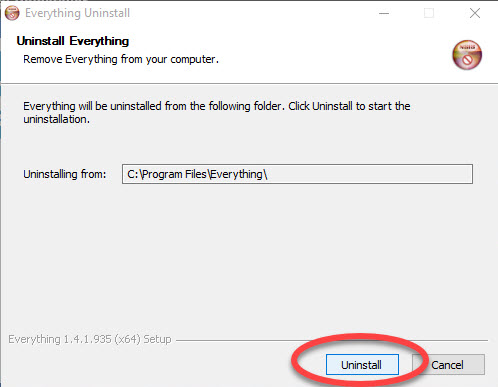Click the "Everything 1.4.1.935 (x64) Setup" branding text
Viewport: 498px width, 387px height.
(x=90, y=339)
